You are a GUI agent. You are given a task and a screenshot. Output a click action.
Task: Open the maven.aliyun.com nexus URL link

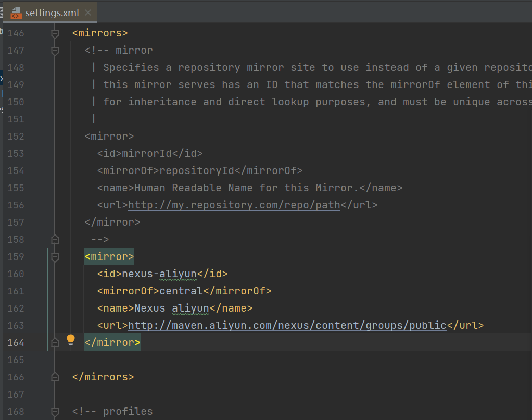(x=287, y=326)
